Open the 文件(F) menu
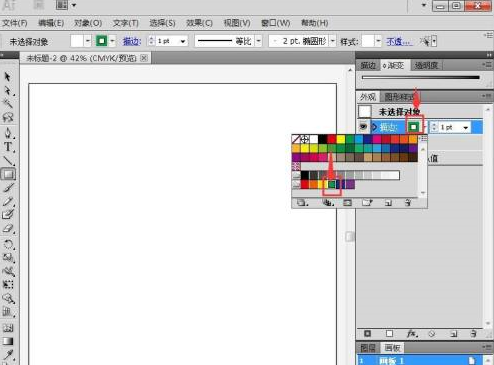494x365 pixels. pos(15,23)
